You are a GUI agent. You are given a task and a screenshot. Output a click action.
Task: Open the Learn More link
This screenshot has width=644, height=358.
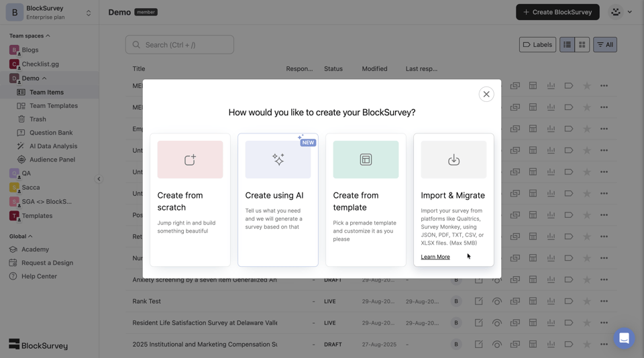tap(435, 257)
